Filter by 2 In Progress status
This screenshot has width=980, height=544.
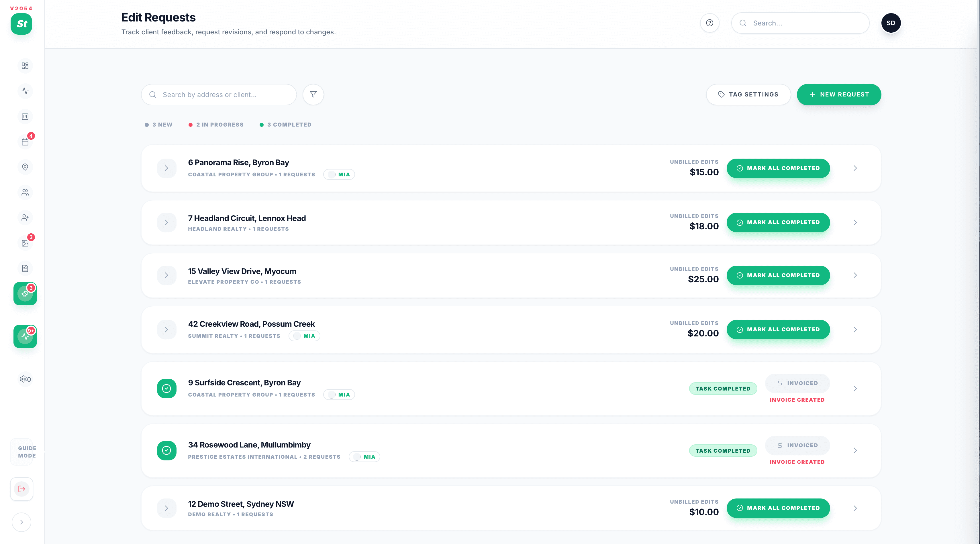(216, 125)
